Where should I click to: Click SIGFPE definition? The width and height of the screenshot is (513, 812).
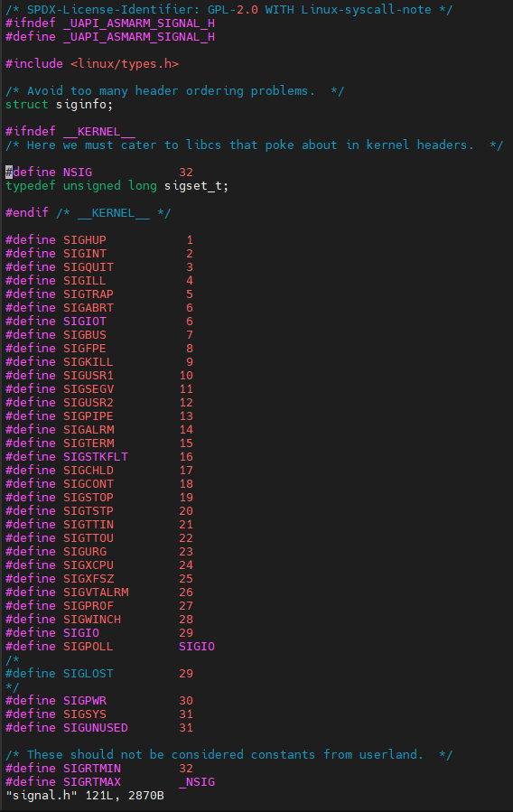(99, 348)
